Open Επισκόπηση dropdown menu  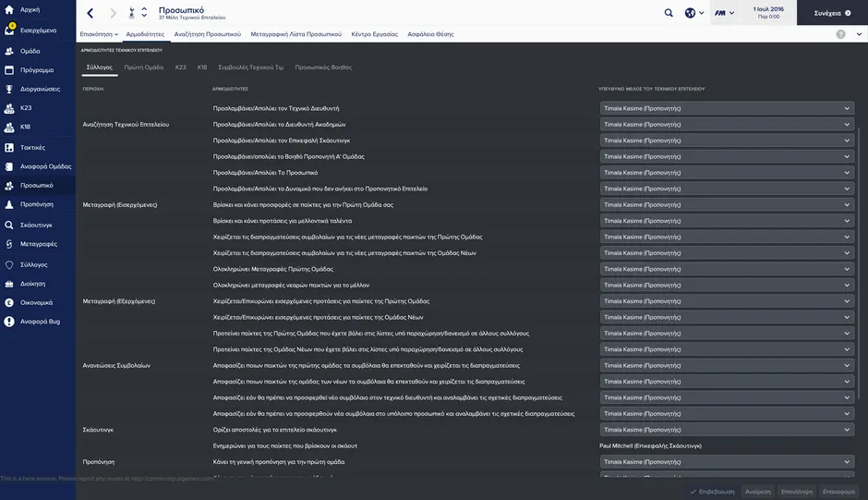tap(99, 34)
